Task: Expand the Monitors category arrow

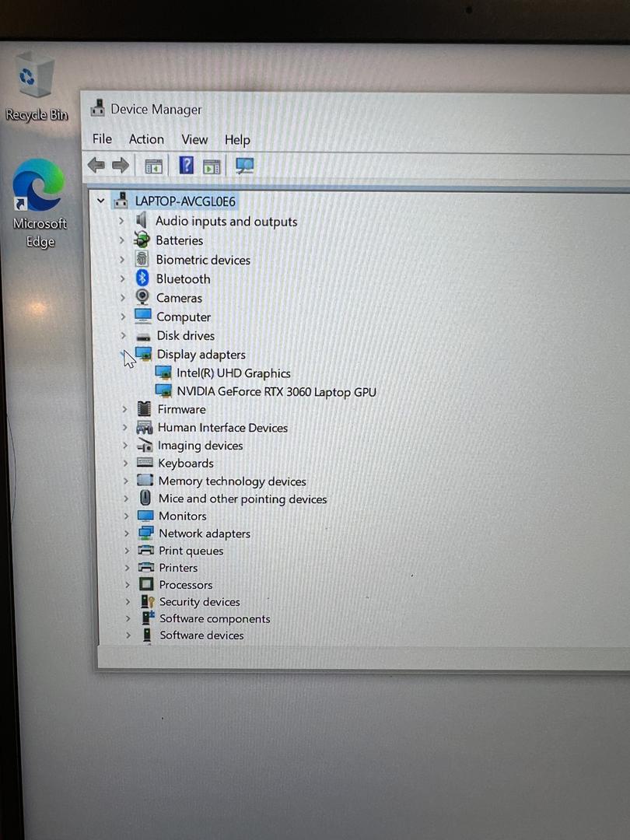Action: pos(127,516)
